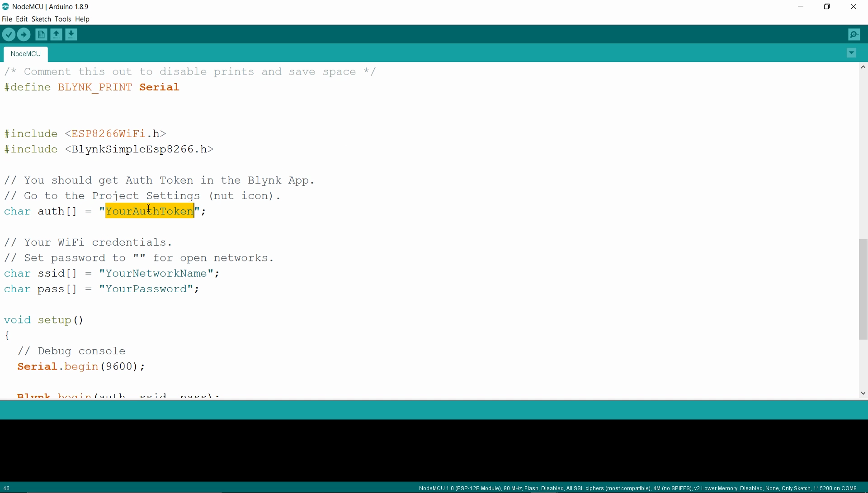Restore down the Arduino window
The height and width of the screenshot is (493, 868).
tap(827, 7)
